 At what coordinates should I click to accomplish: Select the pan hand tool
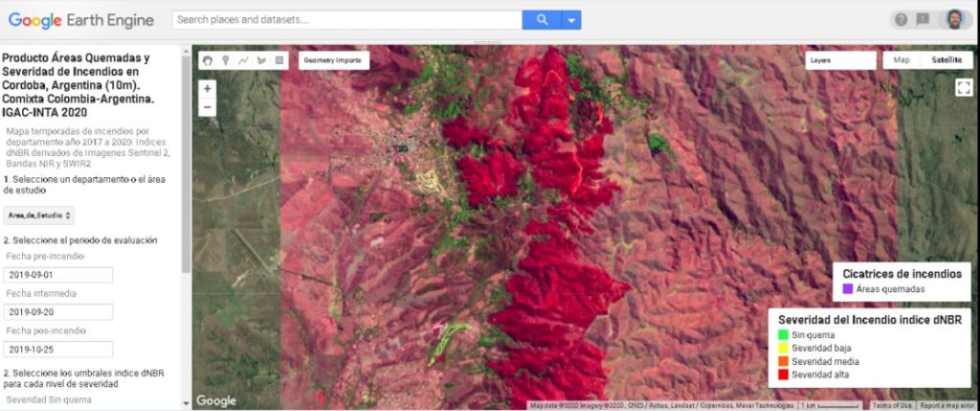(x=208, y=60)
